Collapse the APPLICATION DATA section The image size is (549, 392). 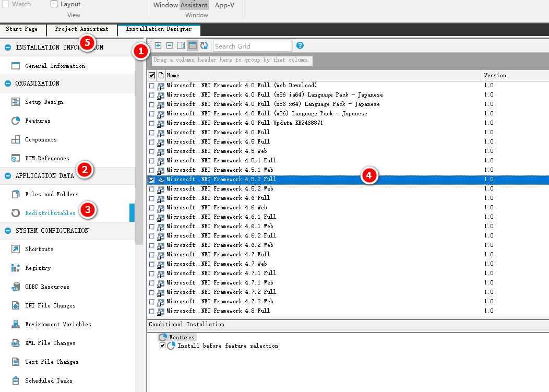[8, 176]
